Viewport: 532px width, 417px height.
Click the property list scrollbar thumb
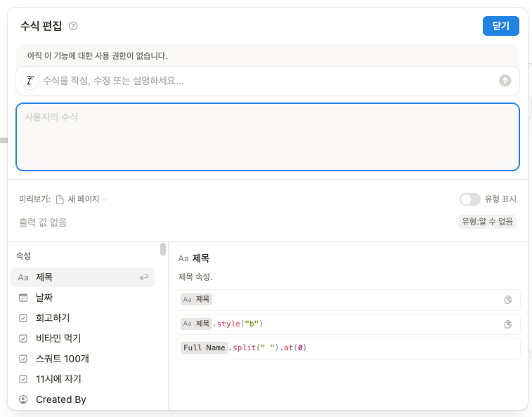(163, 249)
